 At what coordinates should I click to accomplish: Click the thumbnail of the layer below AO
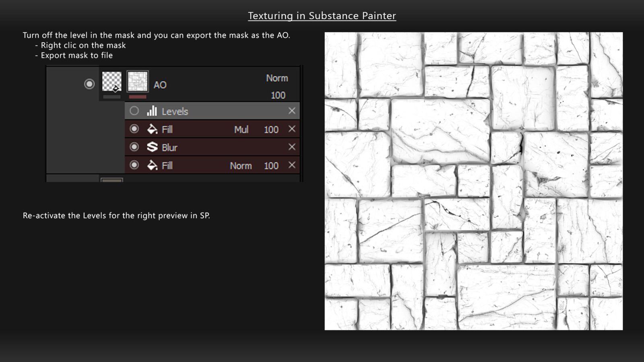coord(112,180)
